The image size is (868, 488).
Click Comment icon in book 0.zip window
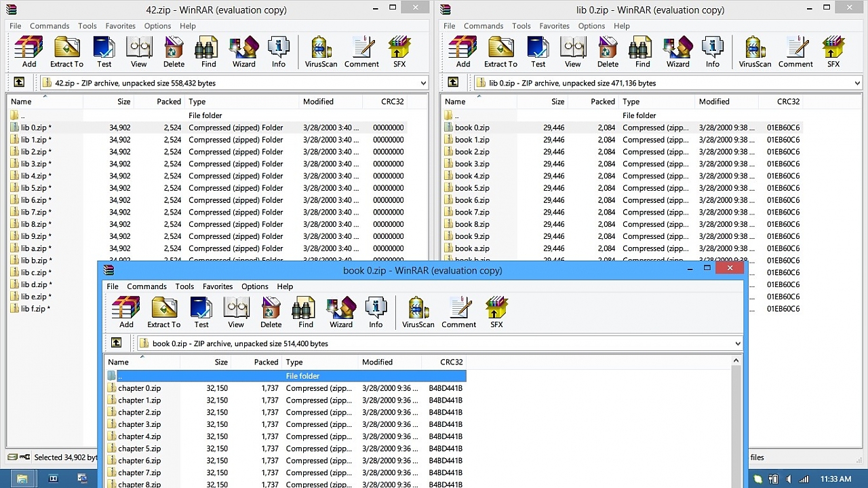click(459, 312)
